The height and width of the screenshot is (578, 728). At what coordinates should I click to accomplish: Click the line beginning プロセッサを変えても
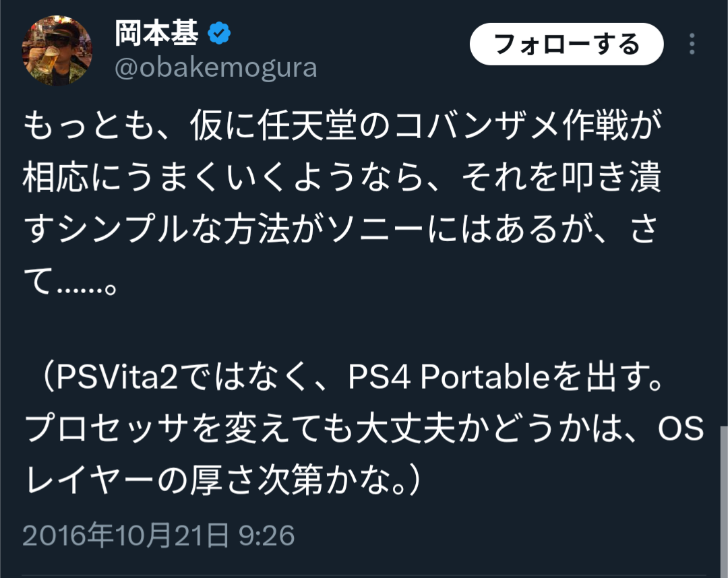point(363,428)
